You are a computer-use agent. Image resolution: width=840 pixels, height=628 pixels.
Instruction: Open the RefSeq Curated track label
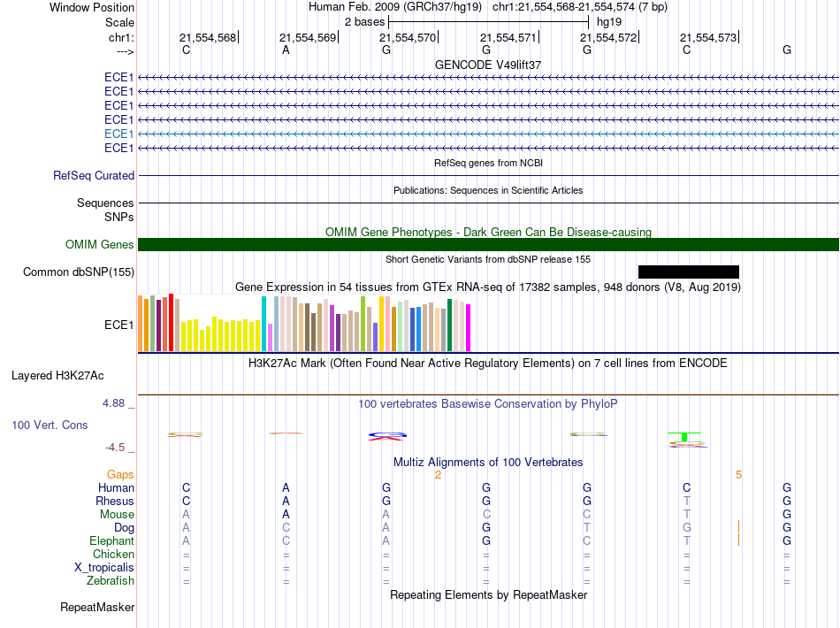94,176
